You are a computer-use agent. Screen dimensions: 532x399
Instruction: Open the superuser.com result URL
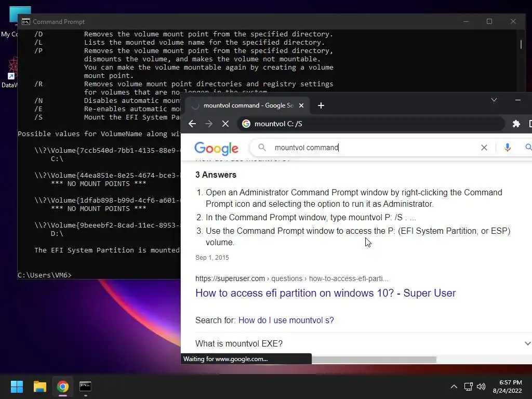(292, 278)
